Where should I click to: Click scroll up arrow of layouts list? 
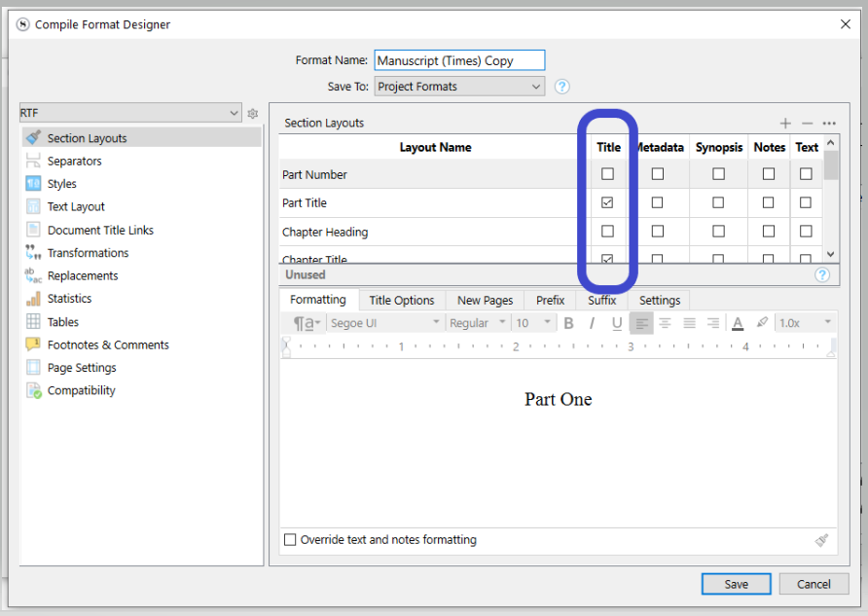coord(830,142)
